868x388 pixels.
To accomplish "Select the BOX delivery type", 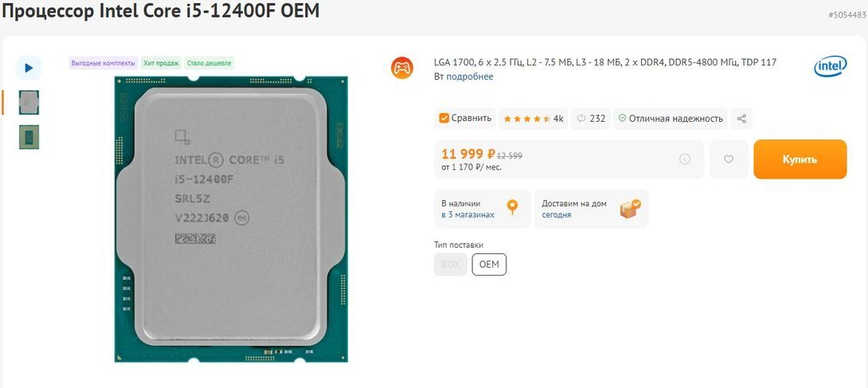I will coord(451,265).
